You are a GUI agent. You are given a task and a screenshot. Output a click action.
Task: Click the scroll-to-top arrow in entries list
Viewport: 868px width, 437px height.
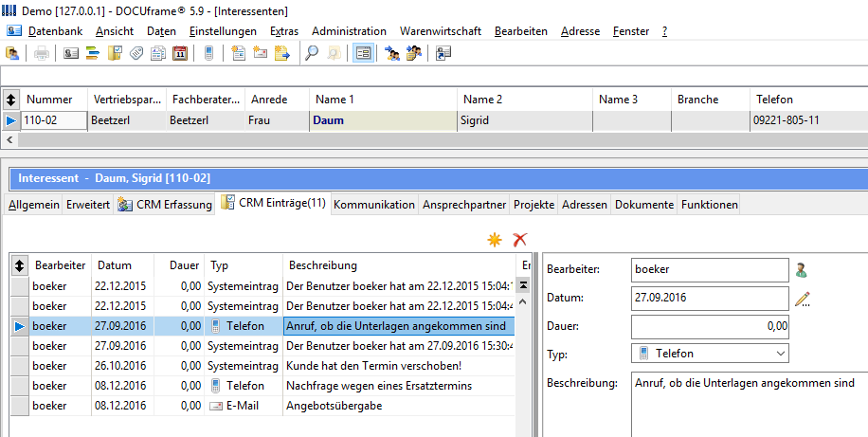(523, 285)
